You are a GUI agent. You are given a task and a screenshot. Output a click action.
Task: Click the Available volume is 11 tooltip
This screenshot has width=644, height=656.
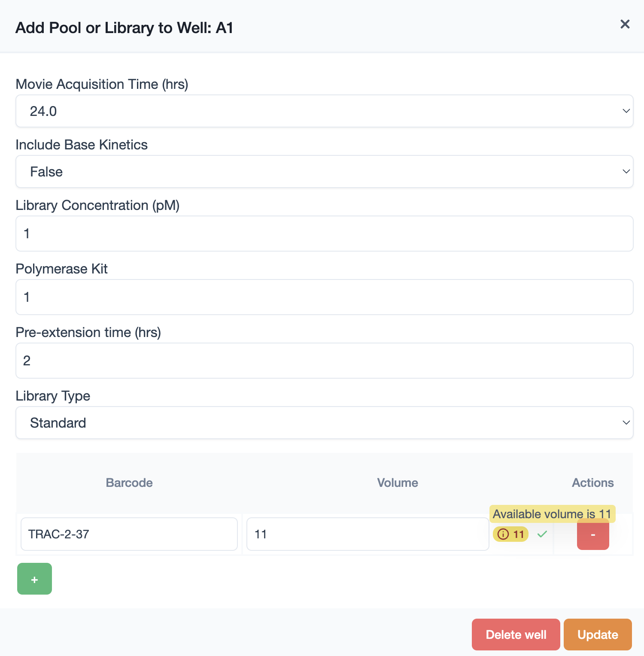click(x=552, y=514)
